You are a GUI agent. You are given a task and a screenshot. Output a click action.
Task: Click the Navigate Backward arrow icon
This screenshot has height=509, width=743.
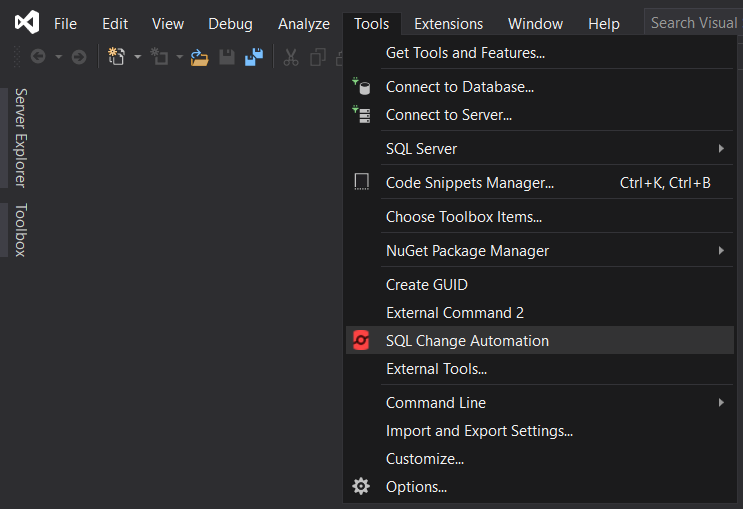[x=38, y=57]
